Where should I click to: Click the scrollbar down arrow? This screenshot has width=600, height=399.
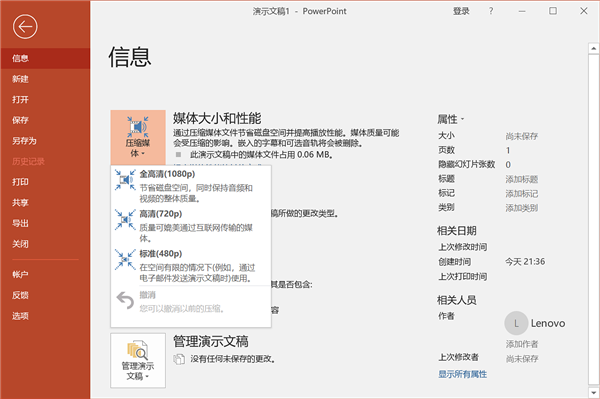coord(593,392)
